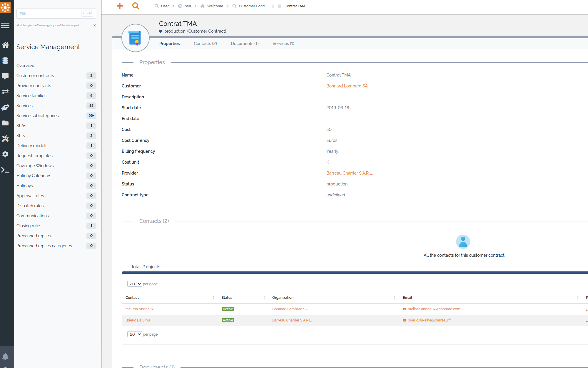Switch to the Services (1) tab
Viewport: 588px width, 368px height.
(x=283, y=43)
